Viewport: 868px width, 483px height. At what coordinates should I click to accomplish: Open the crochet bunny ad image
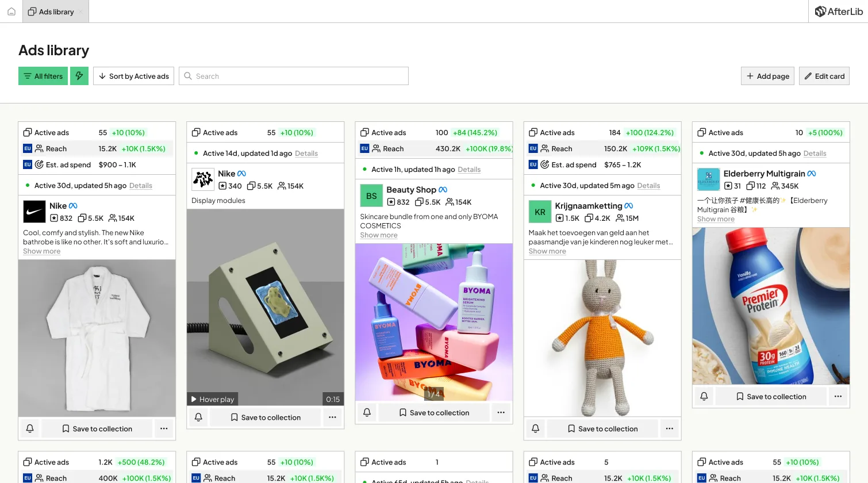click(602, 338)
